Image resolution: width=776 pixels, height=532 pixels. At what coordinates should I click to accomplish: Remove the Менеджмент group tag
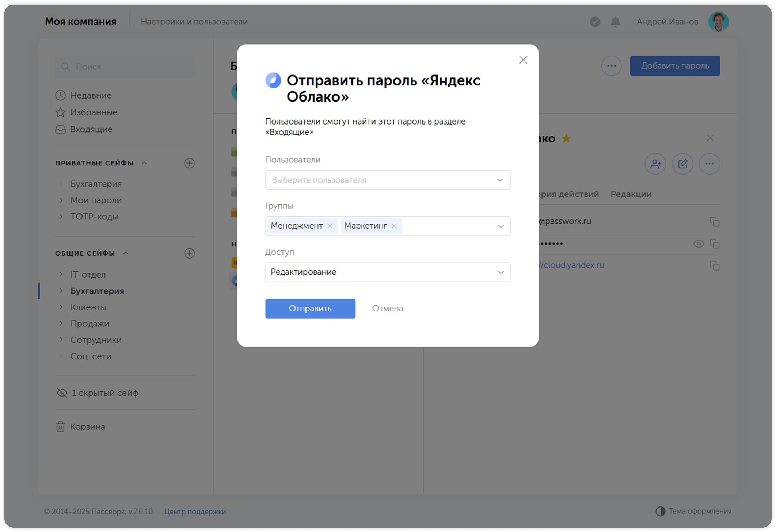click(330, 226)
